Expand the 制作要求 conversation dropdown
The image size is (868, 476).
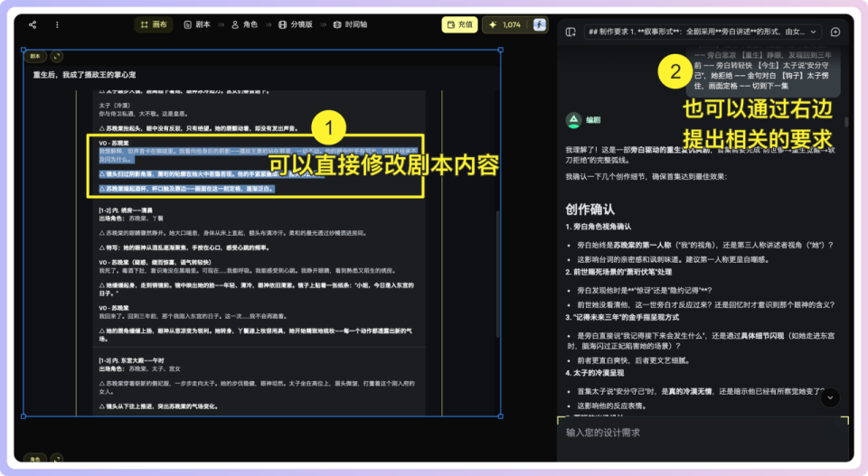click(x=703, y=33)
